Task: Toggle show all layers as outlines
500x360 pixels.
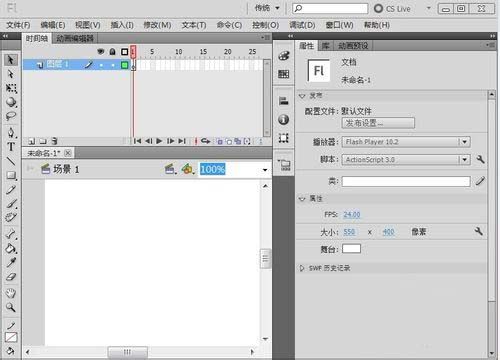Action: click(x=124, y=52)
